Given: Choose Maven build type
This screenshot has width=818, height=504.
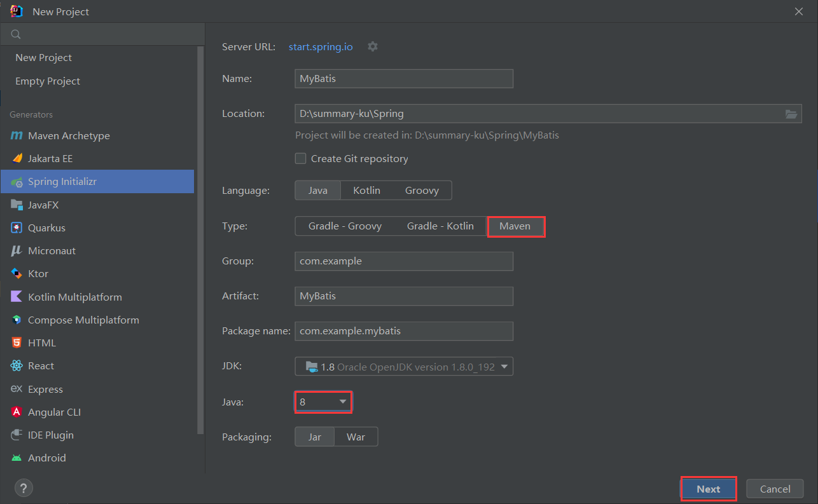Looking at the screenshot, I should (515, 226).
